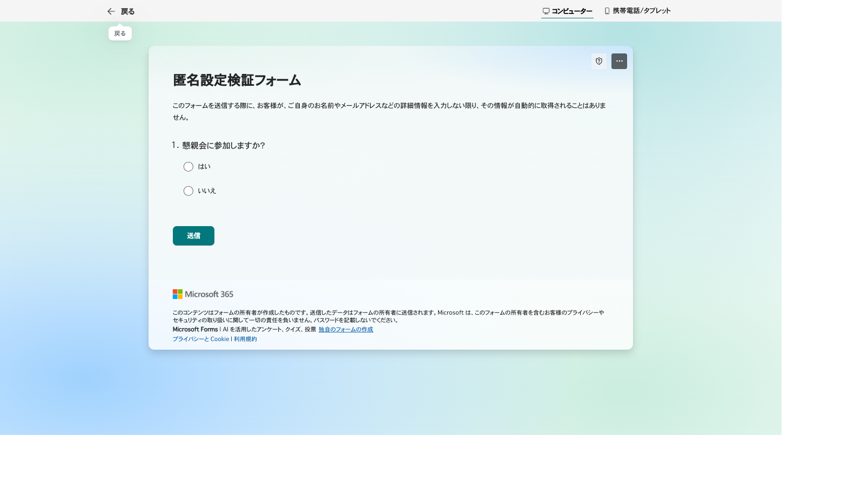The width and height of the screenshot is (868, 483).
Task: Open プライバシーと Cookie link
Action: point(201,339)
